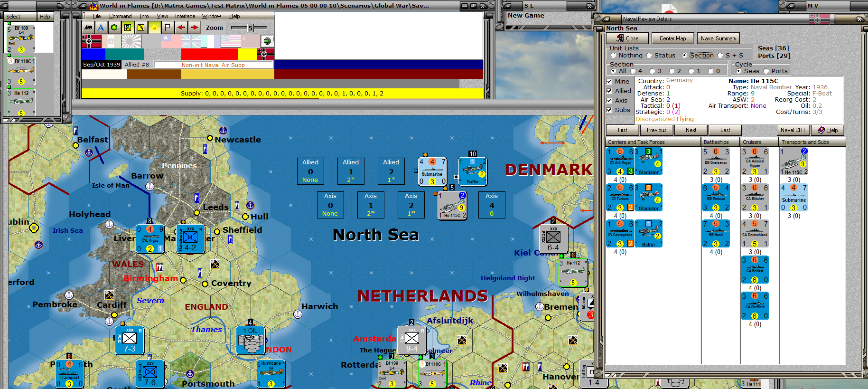The image size is (868, 389).
Task: Open the Naval Summary
Action: [719, 38]
